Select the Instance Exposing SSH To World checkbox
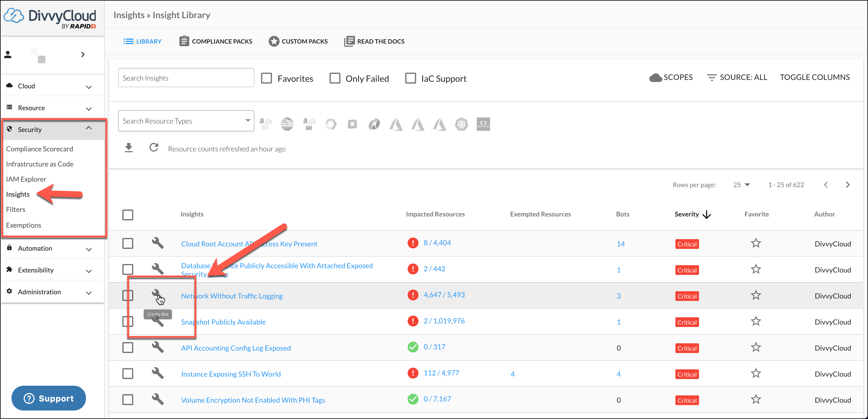This screenshot has width=868, height=419. [x=128, y=373]
